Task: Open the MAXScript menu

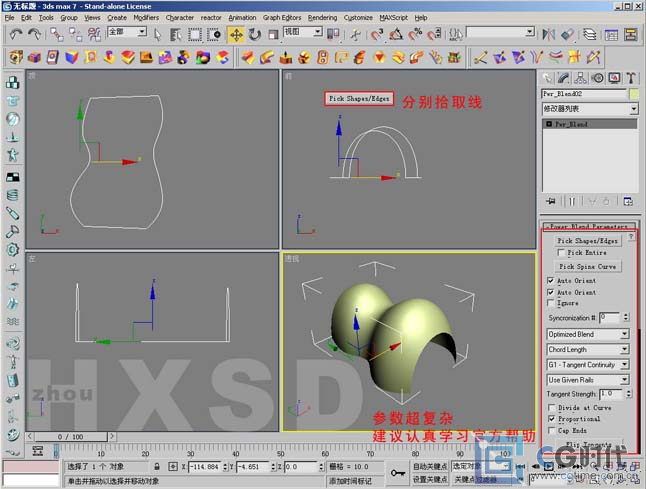Action: [x=393, y=18]
